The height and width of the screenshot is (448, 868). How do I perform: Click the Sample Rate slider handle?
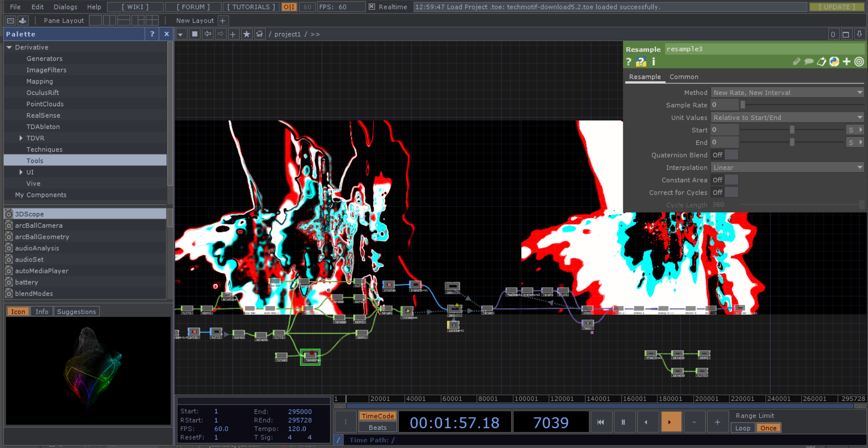(x=743, y=105)
